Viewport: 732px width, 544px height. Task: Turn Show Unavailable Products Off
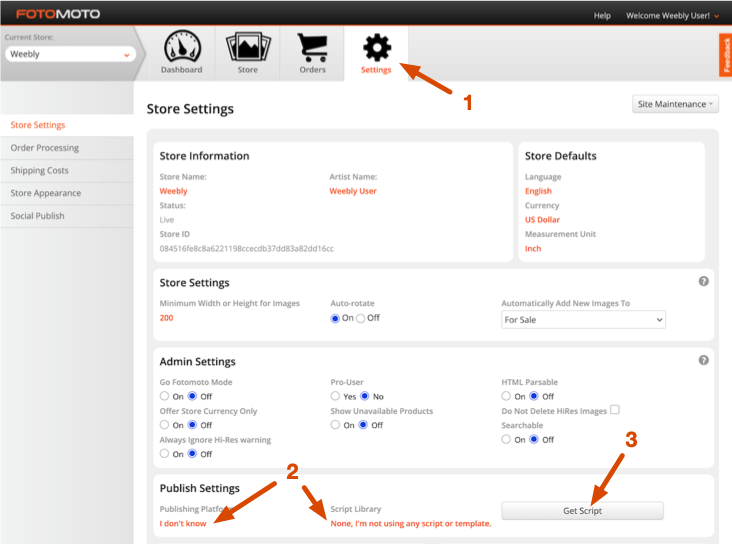point(363,424)
